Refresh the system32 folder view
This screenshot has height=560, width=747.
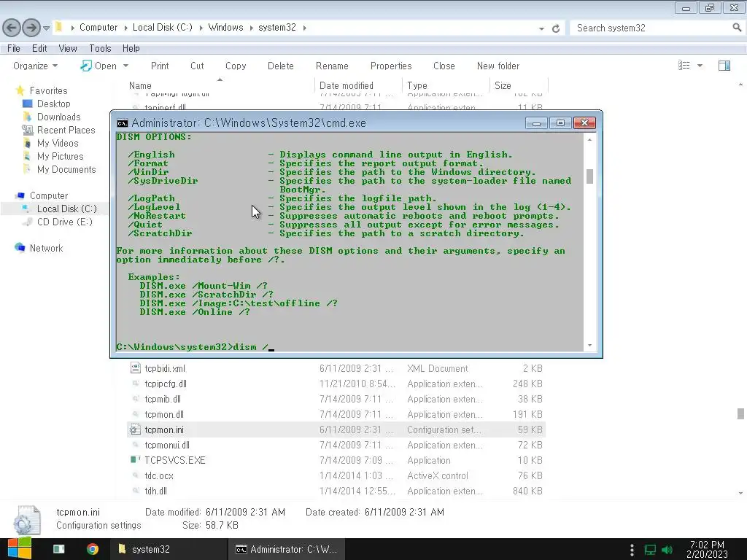click(555, 28)
